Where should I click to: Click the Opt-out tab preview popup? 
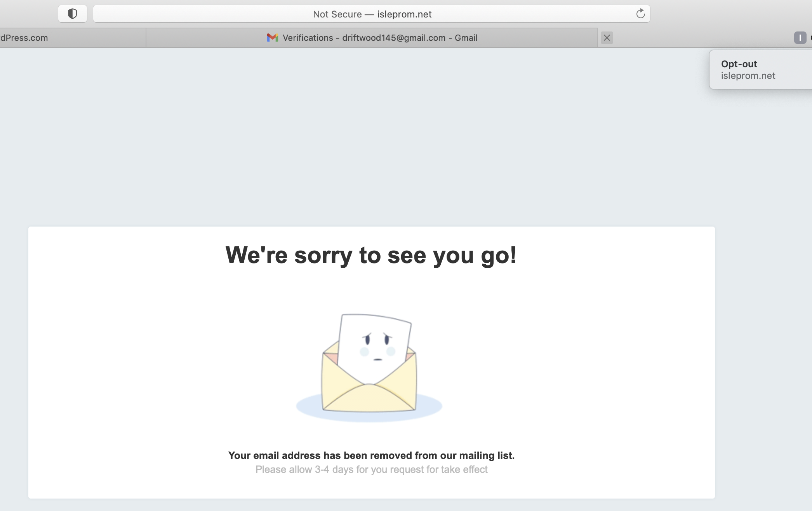(760, 70)
